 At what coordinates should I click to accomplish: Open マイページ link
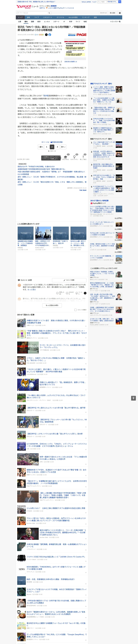(103, 13)
